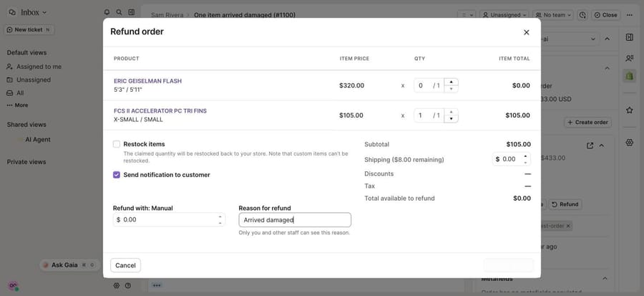Increase quantity for FCS II Accelerator fins
Image resolution: width=644 pixels, height=296 pixels.
[452, 112]
